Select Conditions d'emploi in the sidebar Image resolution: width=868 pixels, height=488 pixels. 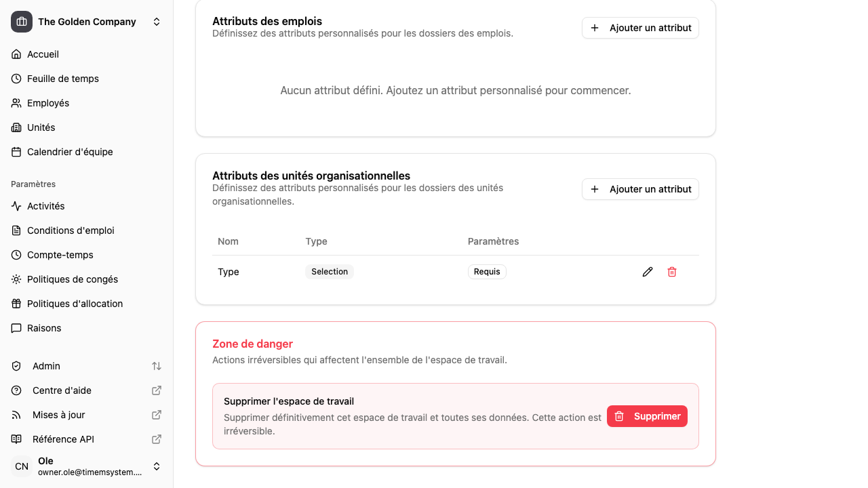70,230
